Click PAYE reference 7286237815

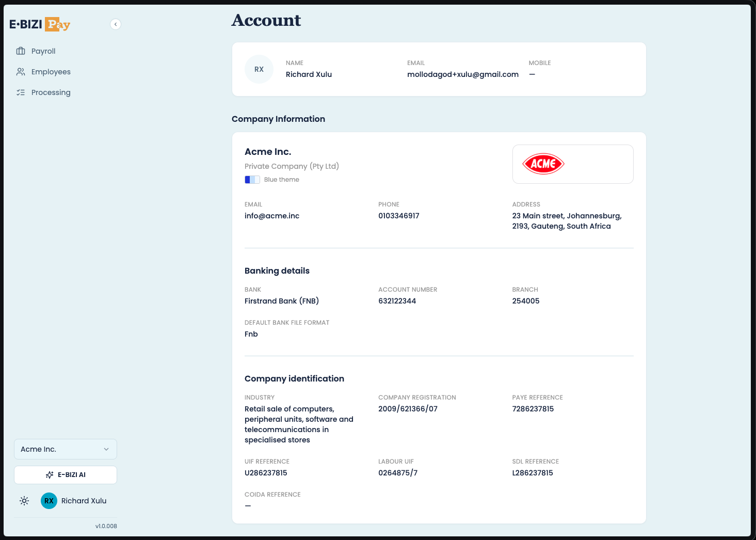point(533,409)
